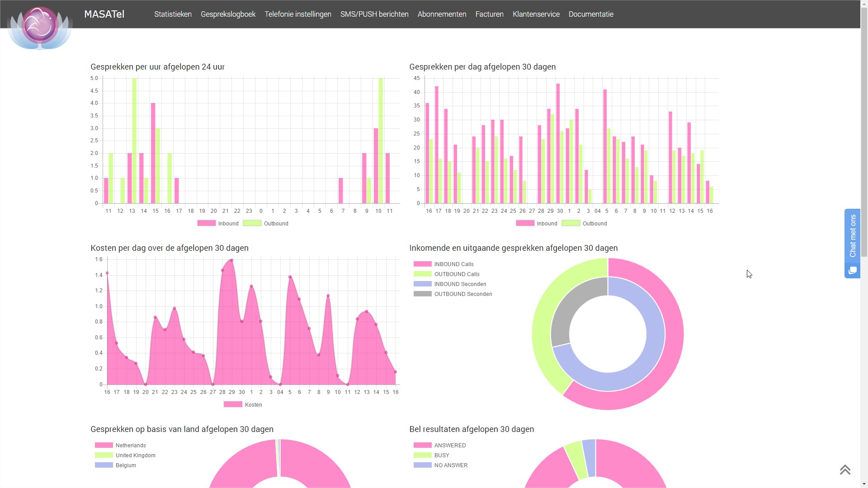Toggle INBOUND Calls legend item
The width and height of the screenshot is (868, 488).
click(x=443, y=264)
